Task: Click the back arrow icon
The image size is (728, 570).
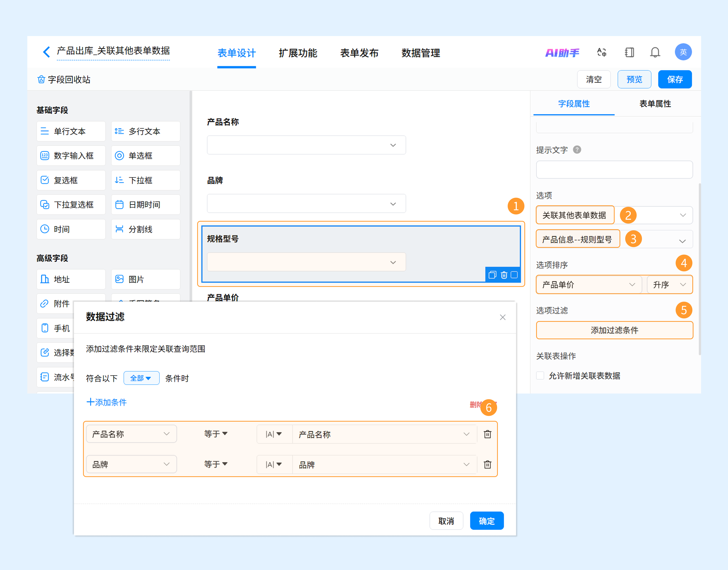Action: tap(47, 52)
